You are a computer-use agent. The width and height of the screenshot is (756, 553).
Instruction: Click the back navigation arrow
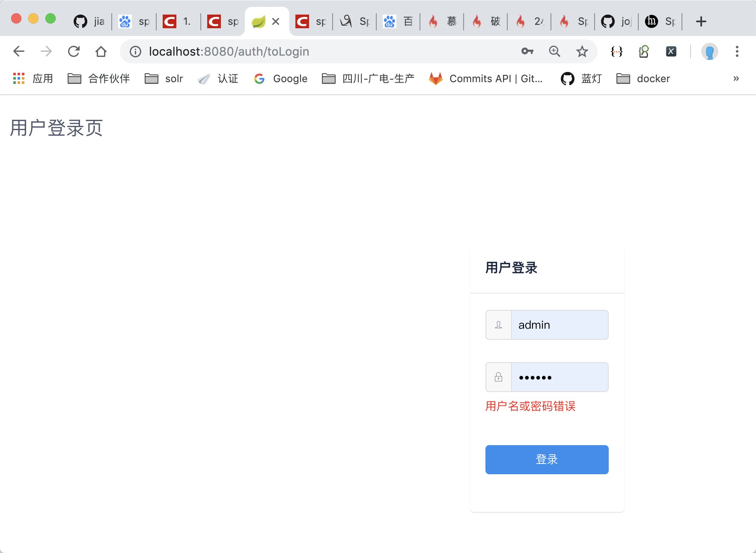18,51
